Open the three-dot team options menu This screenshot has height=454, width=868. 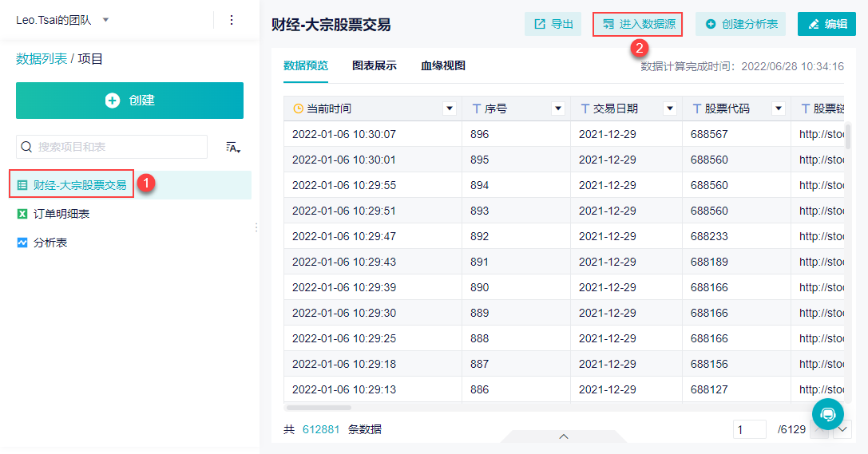point(232,20)
